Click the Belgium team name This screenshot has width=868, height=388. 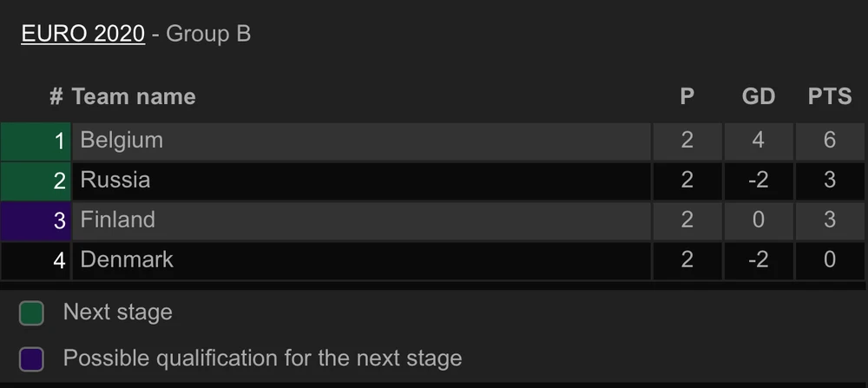[x=122, y=141]
